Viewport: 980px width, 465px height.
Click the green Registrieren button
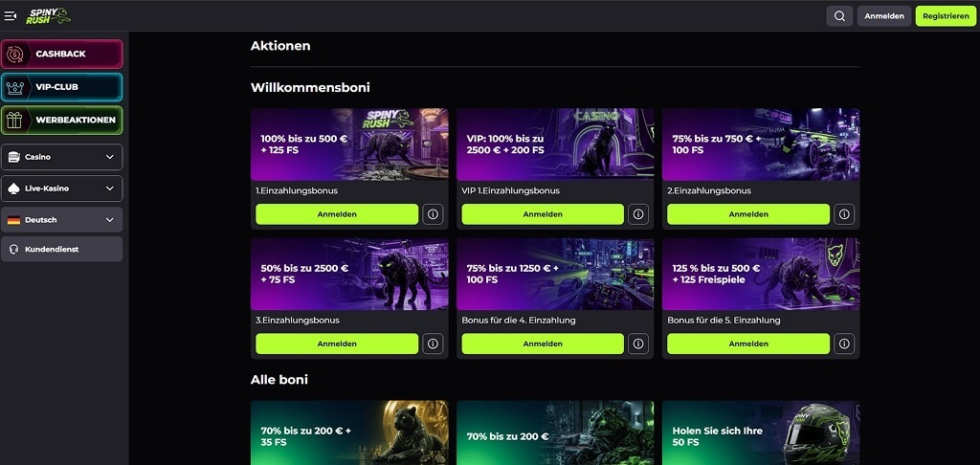[946, 16]
